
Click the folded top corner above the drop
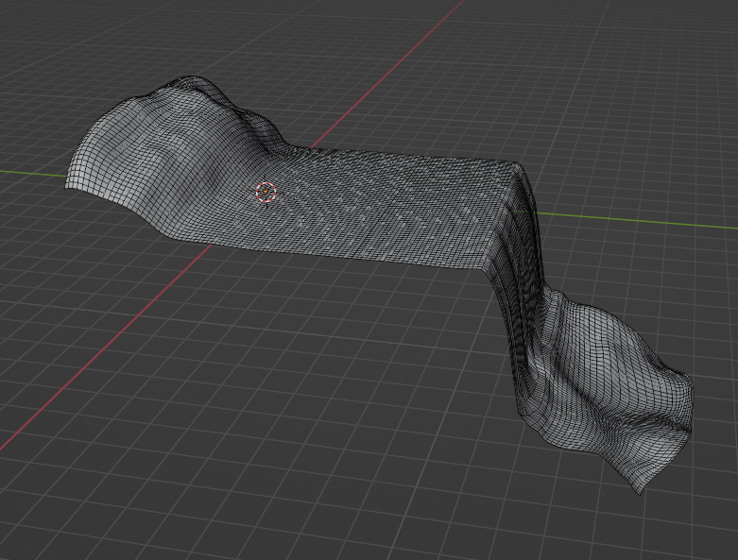tap(515, 170)
